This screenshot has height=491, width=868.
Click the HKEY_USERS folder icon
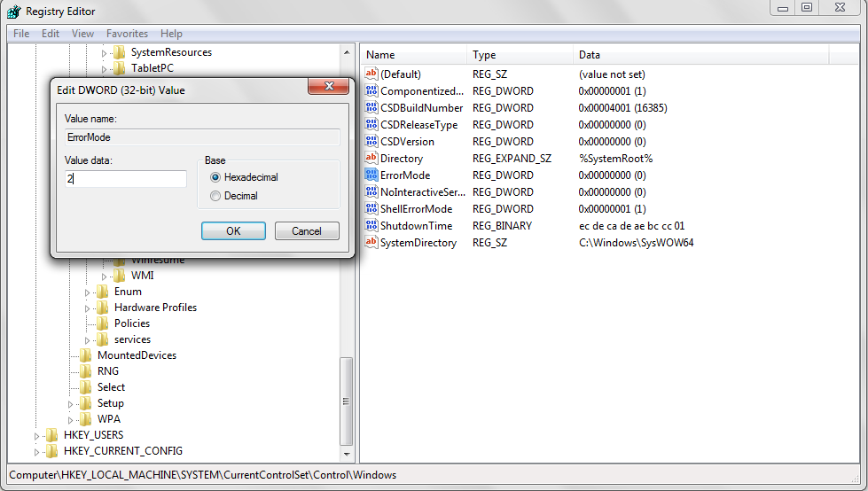click(x=52, y=435)
